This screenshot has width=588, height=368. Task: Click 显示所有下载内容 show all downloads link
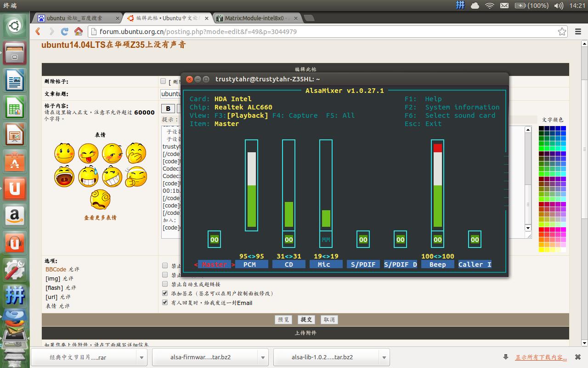(x=541, y=357)
